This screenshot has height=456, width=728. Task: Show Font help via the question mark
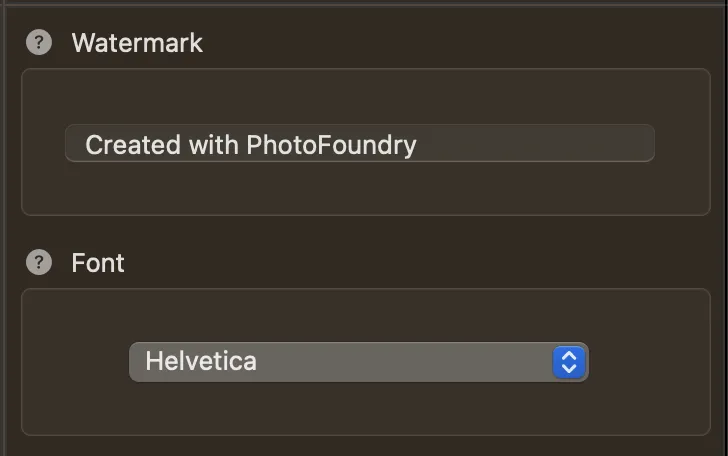pyautogui.click(x=38, y=263)
